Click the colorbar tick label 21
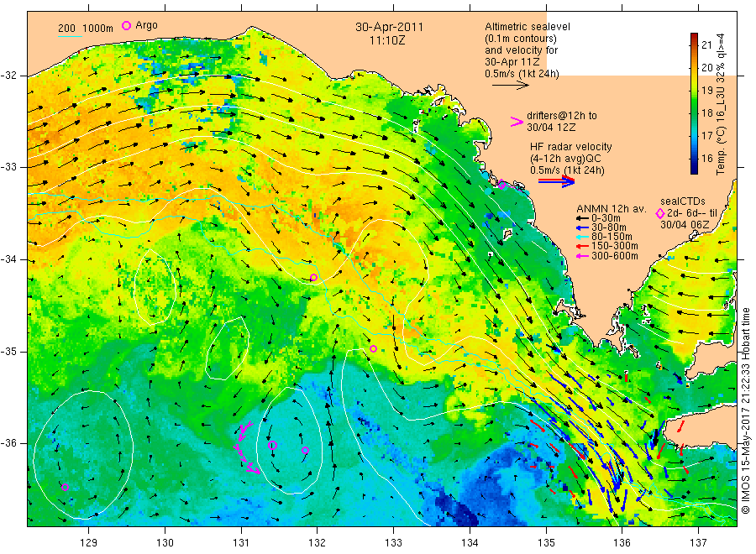Image resolution: width=756 pixels, height=554 pixels. point(706,45)
